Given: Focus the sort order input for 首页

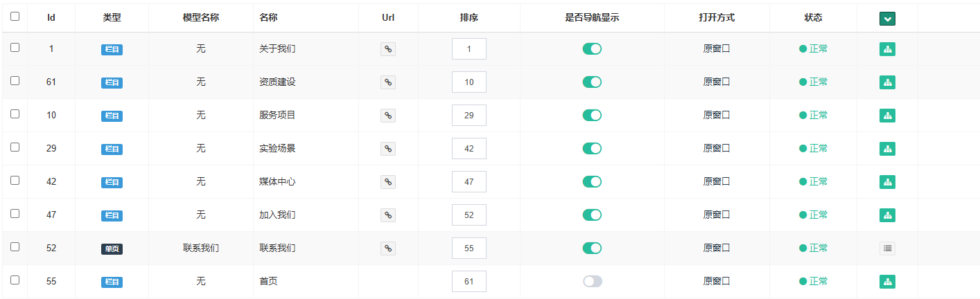Looking at the screenshot, I should [469, 282].
